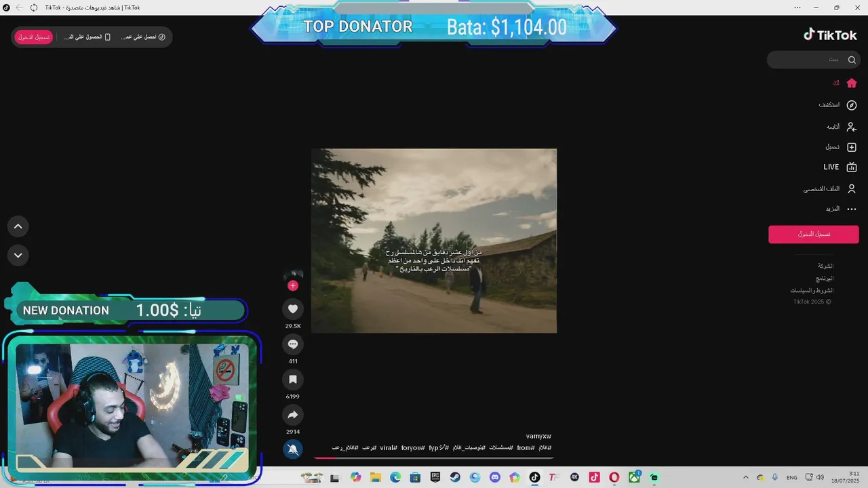Open the LIVE sidebar item

[840, 167]
